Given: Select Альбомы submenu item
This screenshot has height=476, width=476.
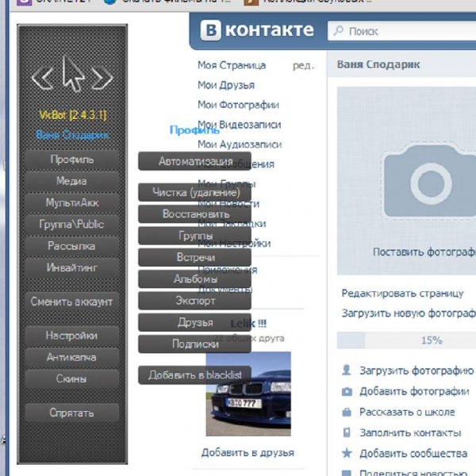Looking at the screenshot, I should pos(194,278).
